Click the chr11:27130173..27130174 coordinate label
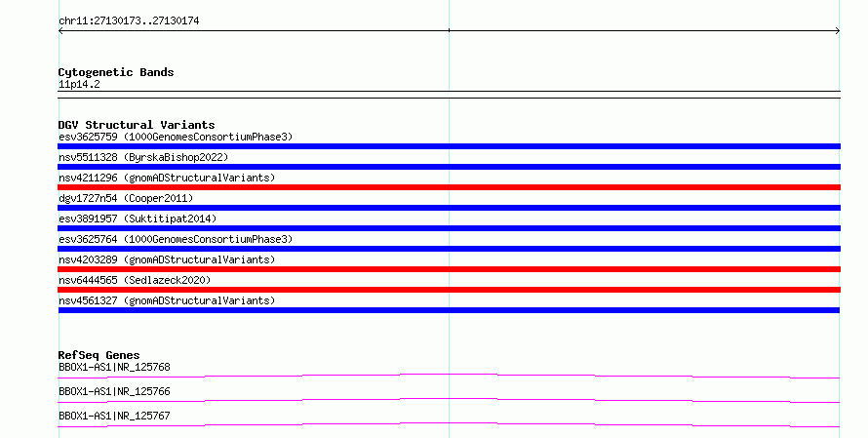This screenshot has height=438, width=868. (x=129, y=20)
